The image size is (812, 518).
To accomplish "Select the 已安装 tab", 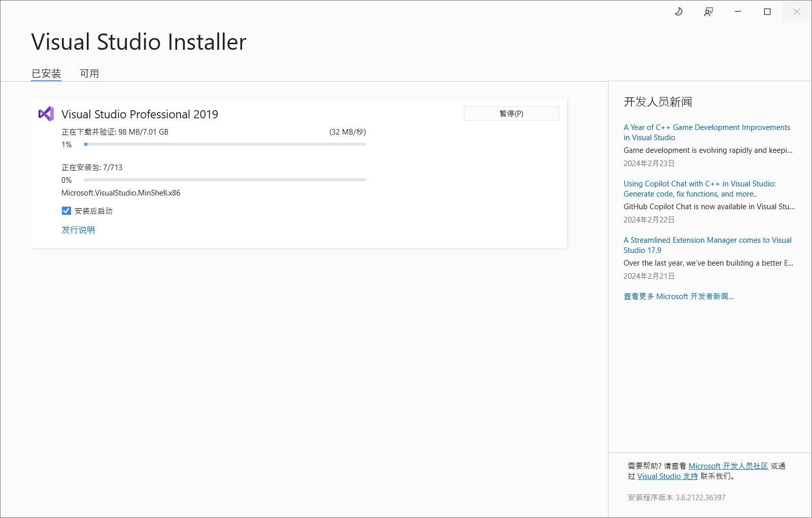I will [46, 73].
